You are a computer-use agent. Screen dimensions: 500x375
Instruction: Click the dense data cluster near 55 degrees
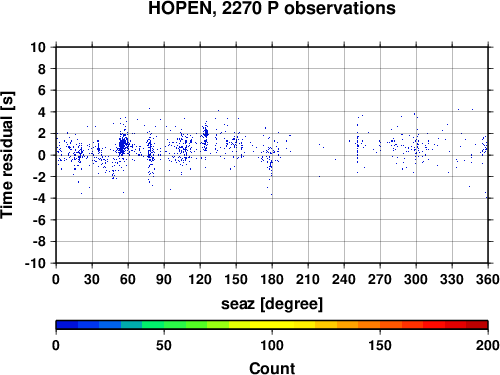(x=123, y=145)
